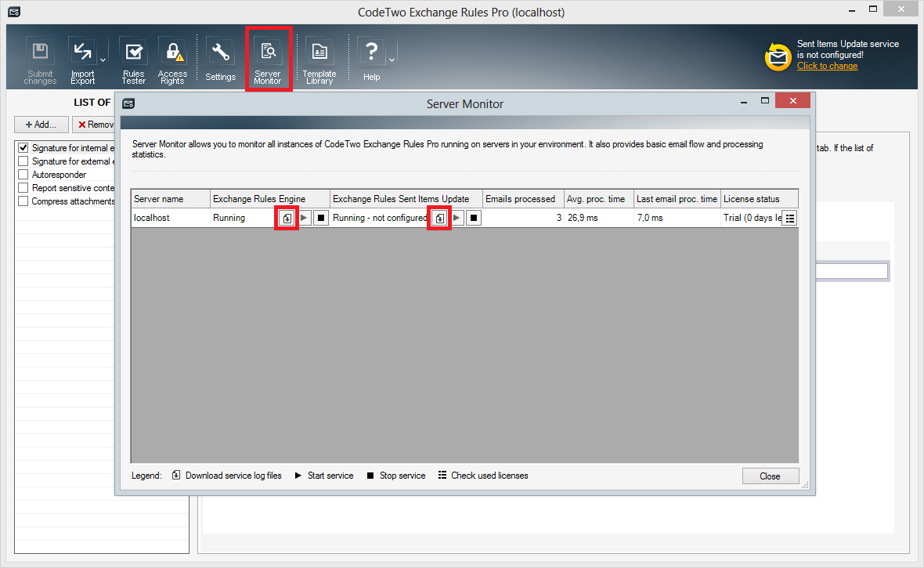Open the Server Monitor toolbar button
Image resolution: width=924 pixels, height=568 pixels.
[268, 61]
